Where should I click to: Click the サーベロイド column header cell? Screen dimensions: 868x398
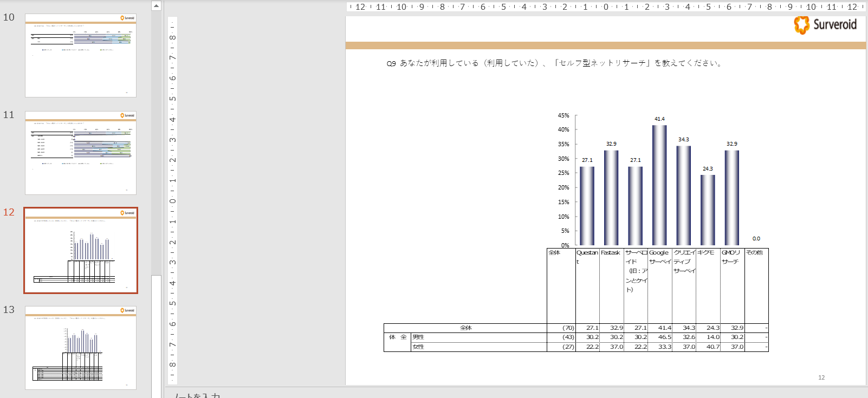pos(636,286)
